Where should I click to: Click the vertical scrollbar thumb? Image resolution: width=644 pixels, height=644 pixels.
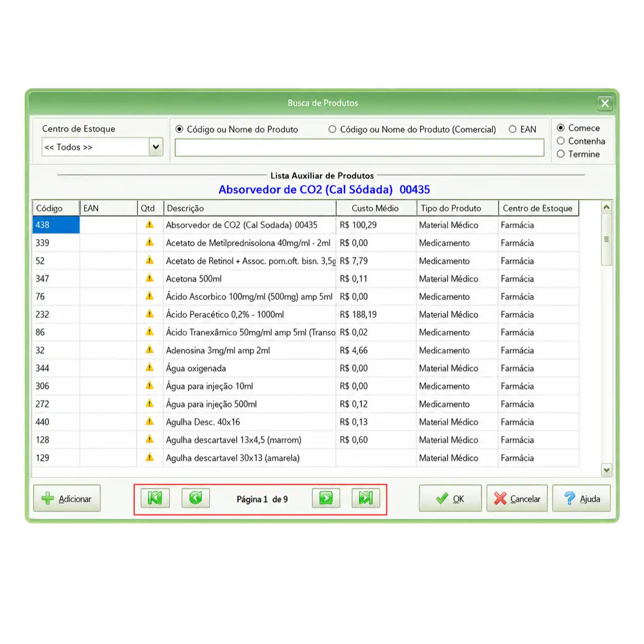pos(607,239)
